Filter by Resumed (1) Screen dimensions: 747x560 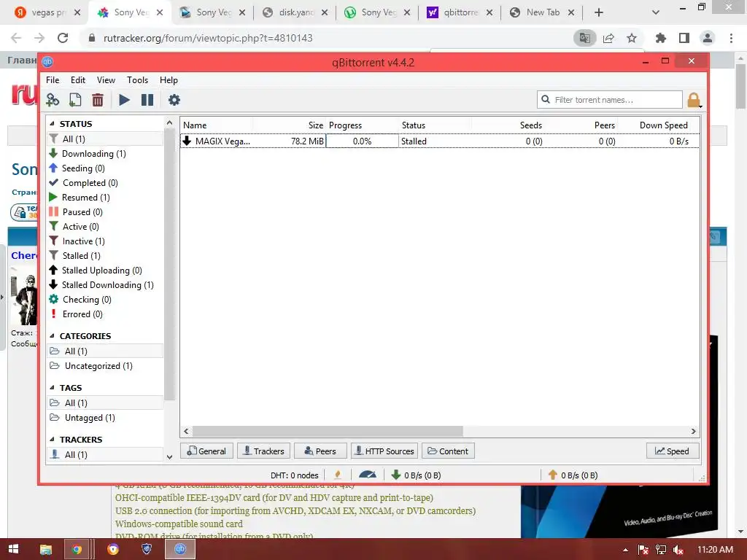pyautogui.click(x=105, y=198)
